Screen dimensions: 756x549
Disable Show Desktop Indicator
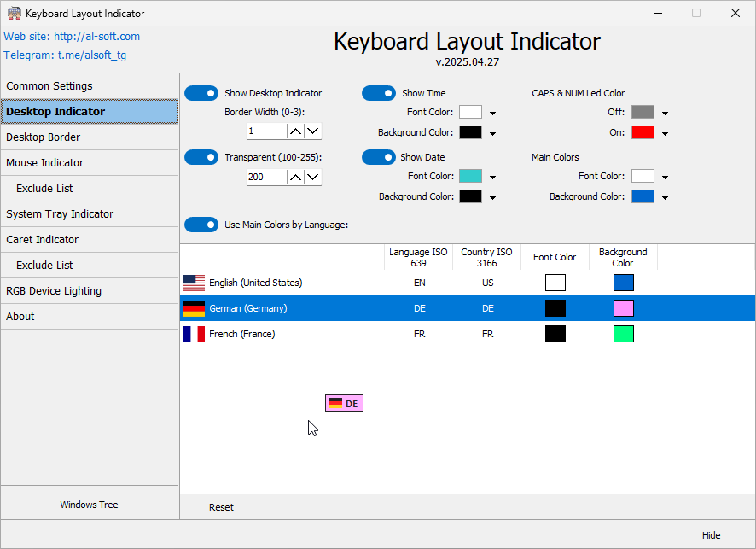(201, 93)
